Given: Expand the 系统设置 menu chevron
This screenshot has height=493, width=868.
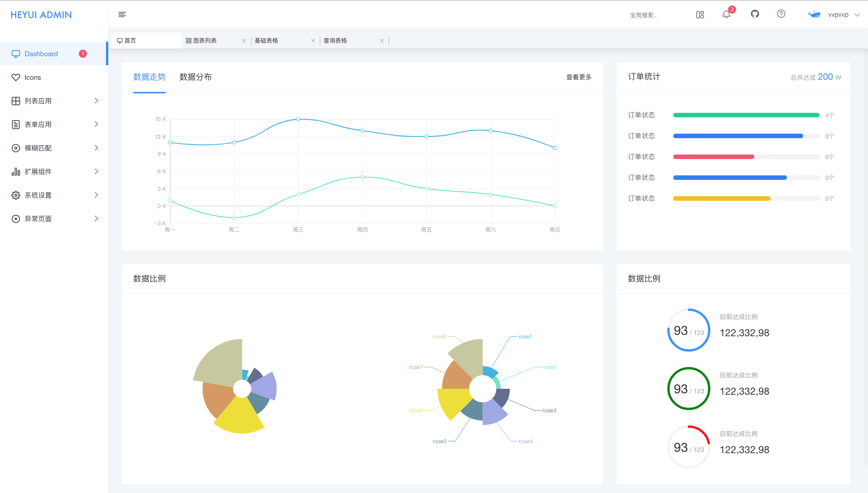Looking at the screenshot, I should (x=96, y=195).
